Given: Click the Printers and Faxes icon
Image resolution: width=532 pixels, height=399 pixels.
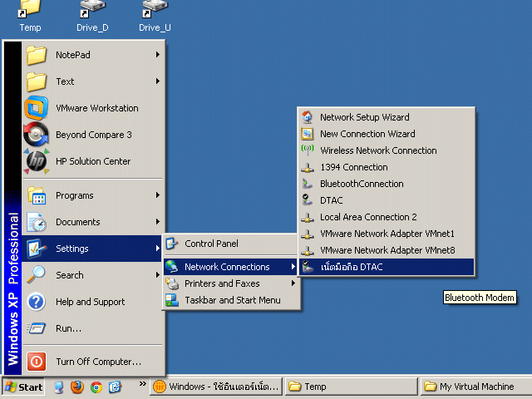Looking at the screenshot, I should (x=172, y=283).
